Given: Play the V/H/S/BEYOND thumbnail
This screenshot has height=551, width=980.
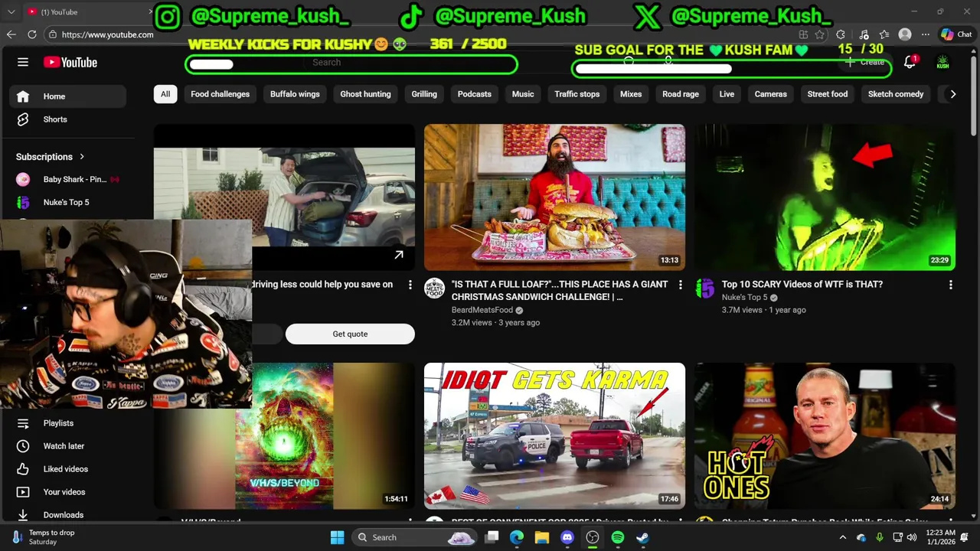Looking at the screenshot, I should click(x=284, y=435).
